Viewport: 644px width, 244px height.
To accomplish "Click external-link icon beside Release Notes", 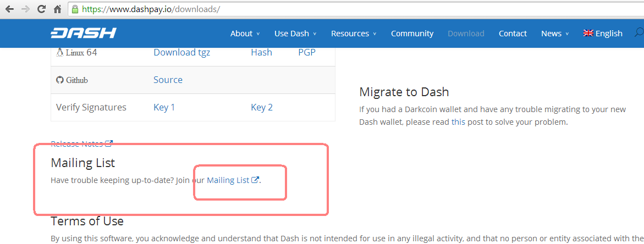I will [x=109, y=143].
